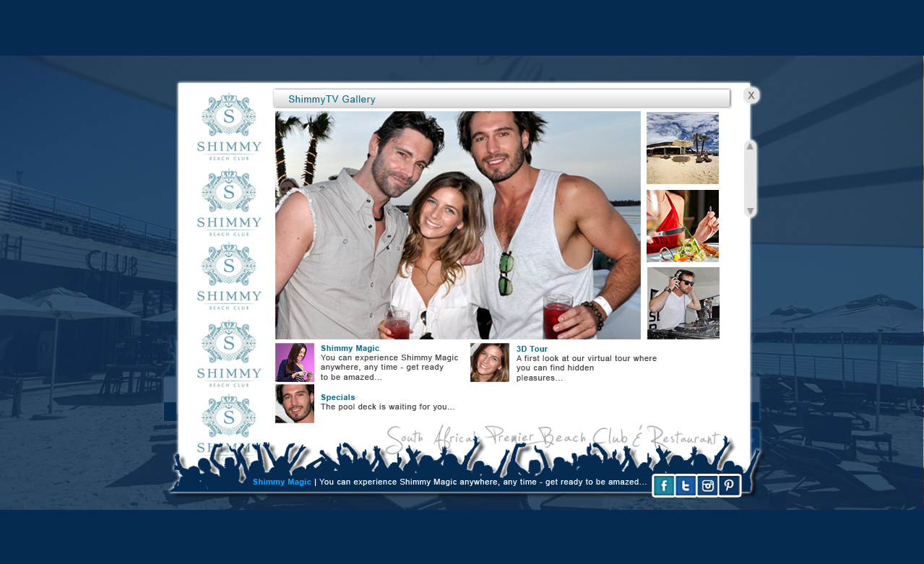Select the beach umbrella thumbnail

point(683,148)
